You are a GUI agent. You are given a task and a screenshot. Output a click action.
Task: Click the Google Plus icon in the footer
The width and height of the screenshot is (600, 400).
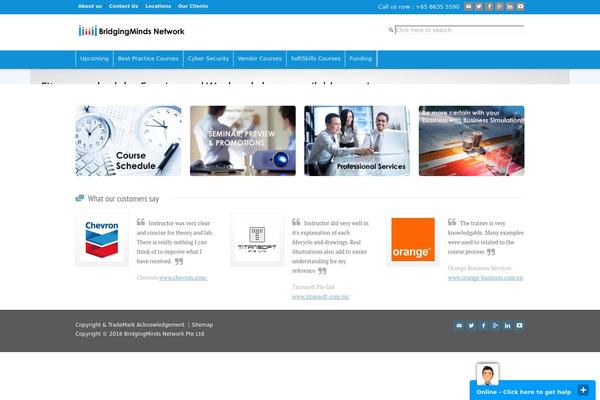pos(495,325)
